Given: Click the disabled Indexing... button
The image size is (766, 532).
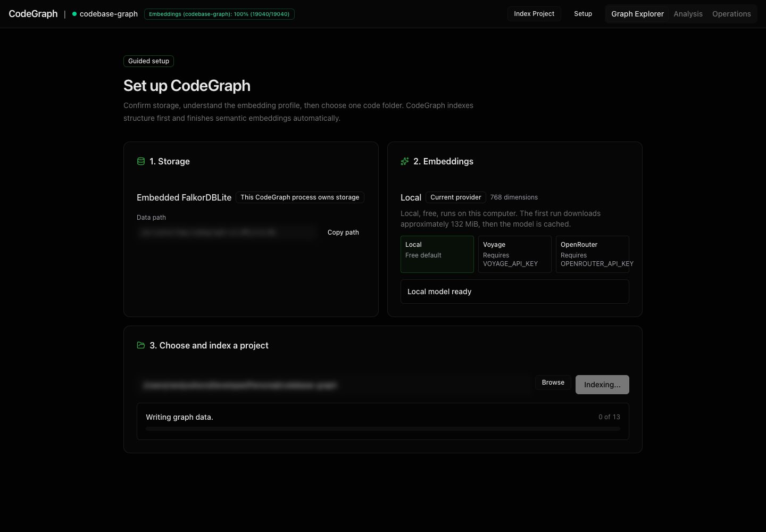Looking at the screenshot, I should click(x=602, y=385).
